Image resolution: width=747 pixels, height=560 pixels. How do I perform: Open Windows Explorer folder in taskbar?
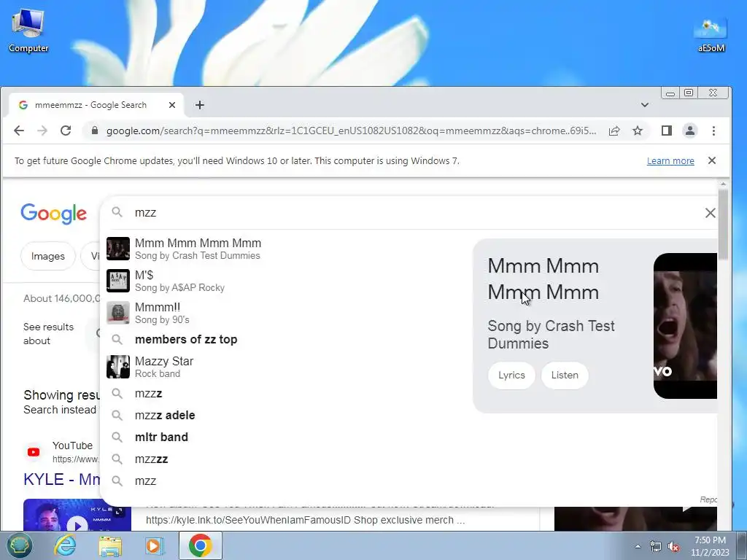tap(110, 545)
